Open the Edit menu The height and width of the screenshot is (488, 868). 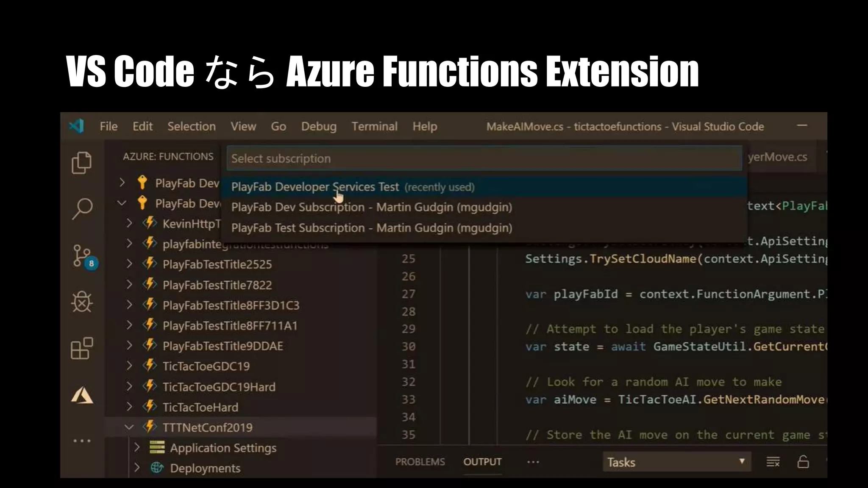(142, 126)
